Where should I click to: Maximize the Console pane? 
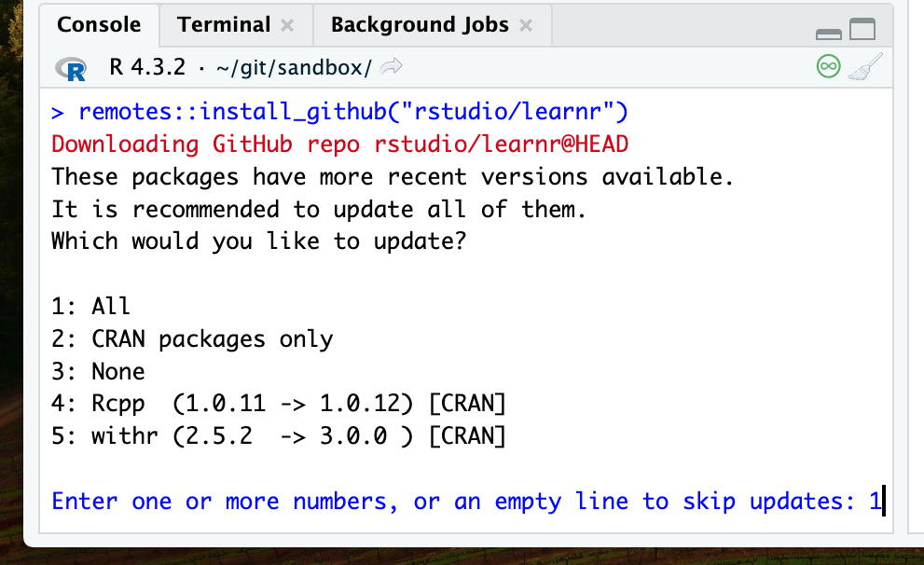click(x=862, y=30)
